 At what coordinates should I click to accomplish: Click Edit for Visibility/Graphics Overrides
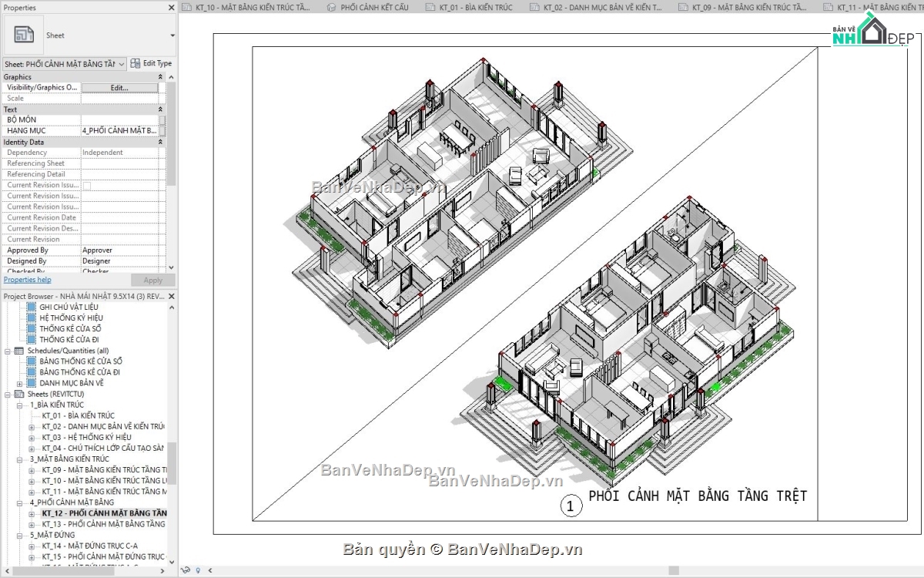120,87
